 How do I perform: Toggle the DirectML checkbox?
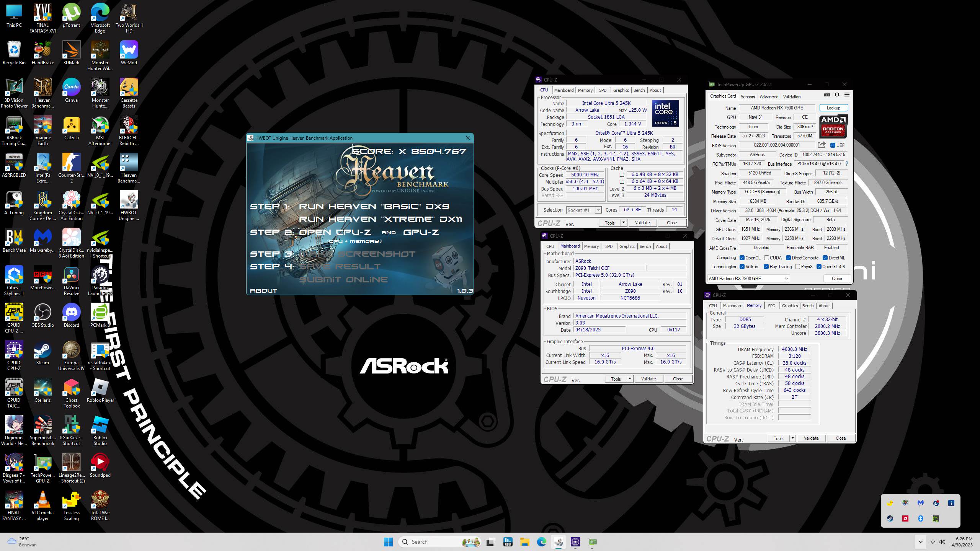[825, 258]
